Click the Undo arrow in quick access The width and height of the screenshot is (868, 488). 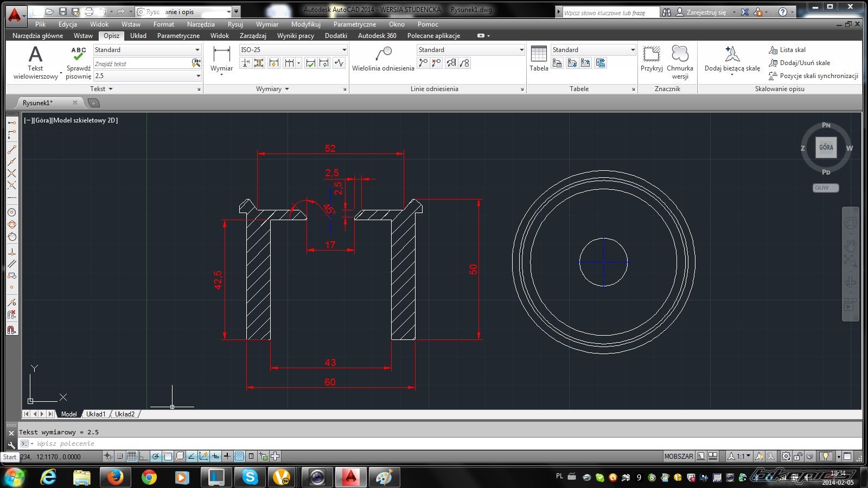pyautogui.click(x=103, y=11)
